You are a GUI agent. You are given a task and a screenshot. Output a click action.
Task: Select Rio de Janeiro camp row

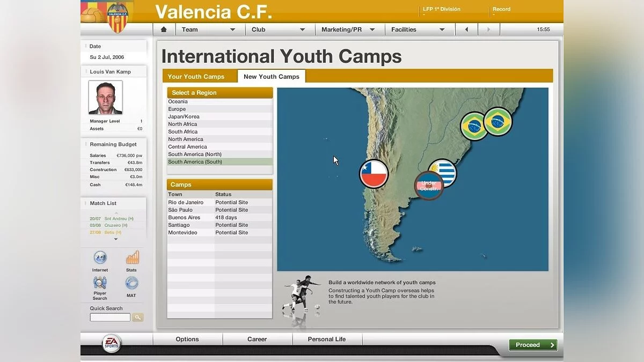[x=220, y=202]
